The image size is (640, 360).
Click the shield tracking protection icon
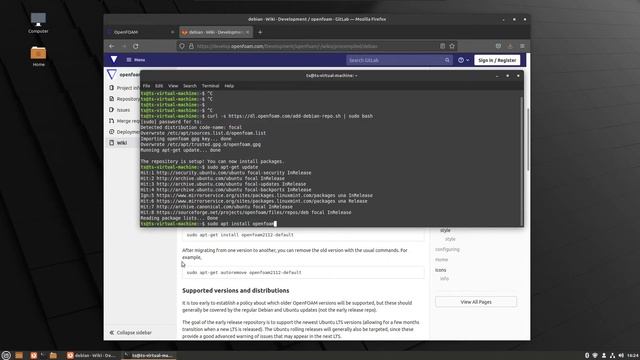(182, 46)
